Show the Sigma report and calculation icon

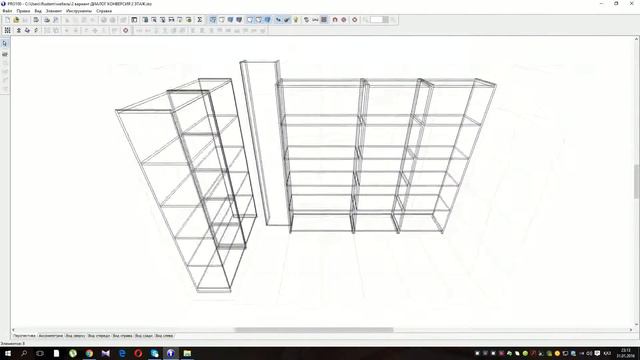click(x=200, y=20)
